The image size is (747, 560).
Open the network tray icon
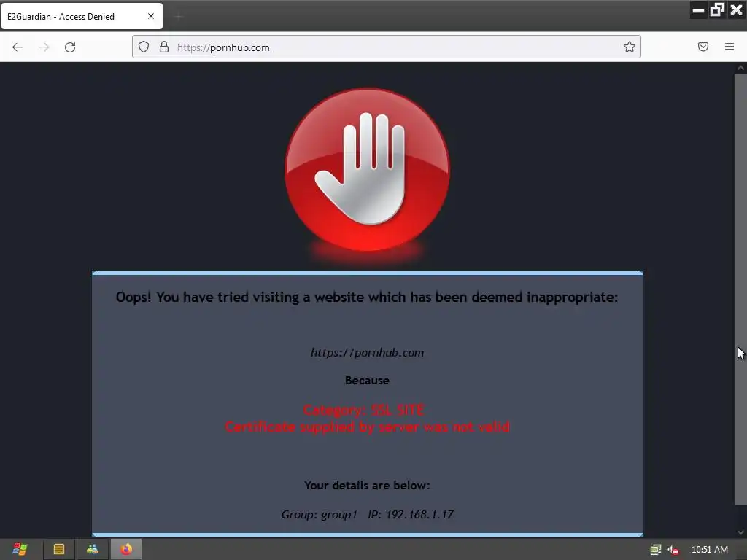point(656,550)
